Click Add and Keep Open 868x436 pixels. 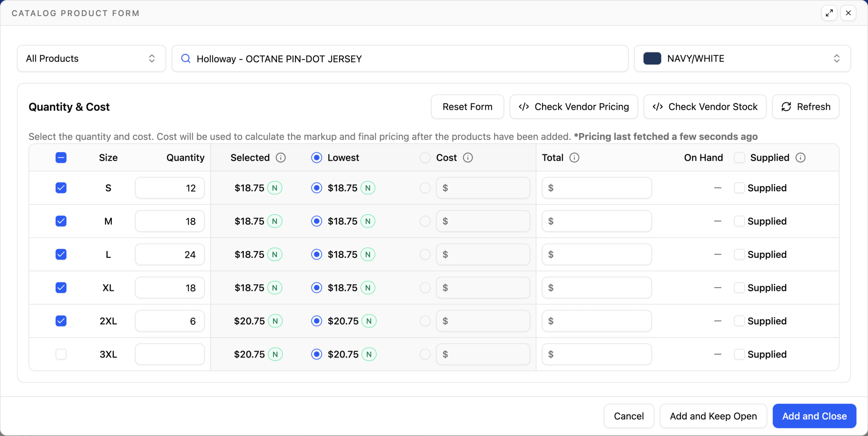tap(713, 416)
